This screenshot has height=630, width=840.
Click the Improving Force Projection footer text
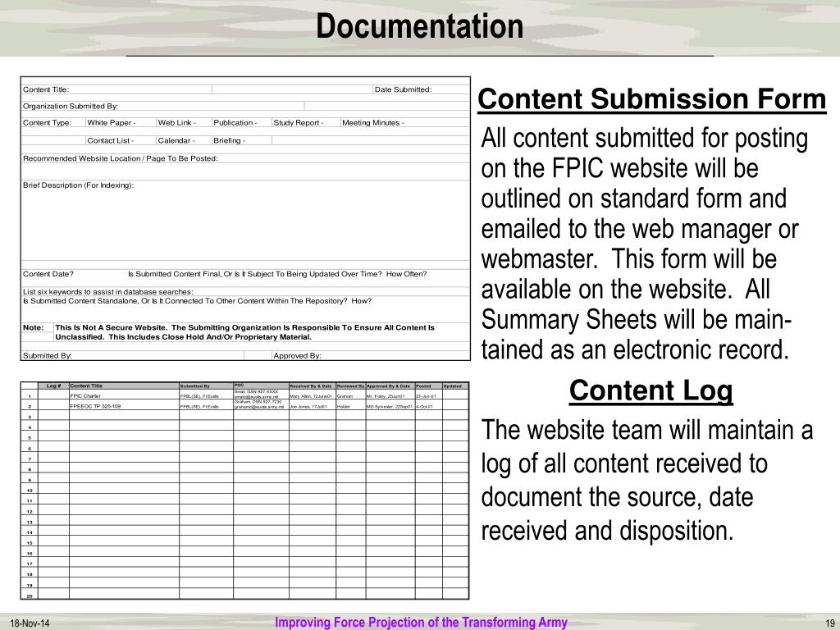[421, 622]
